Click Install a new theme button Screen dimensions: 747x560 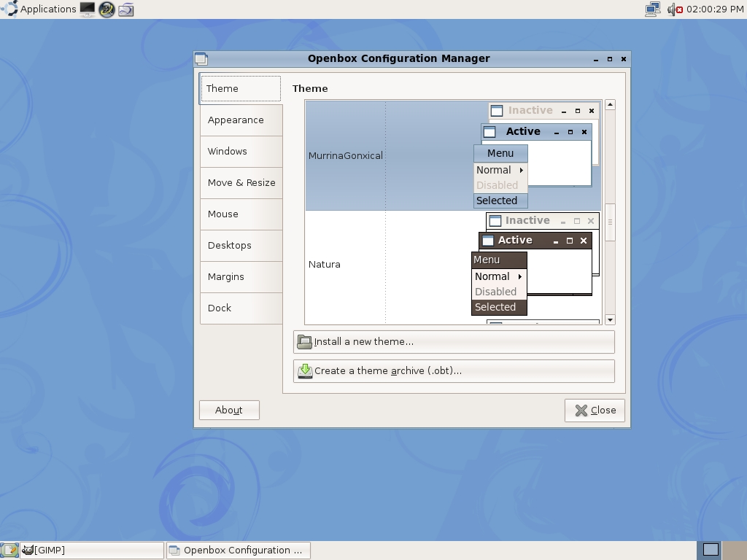point(454,342)
